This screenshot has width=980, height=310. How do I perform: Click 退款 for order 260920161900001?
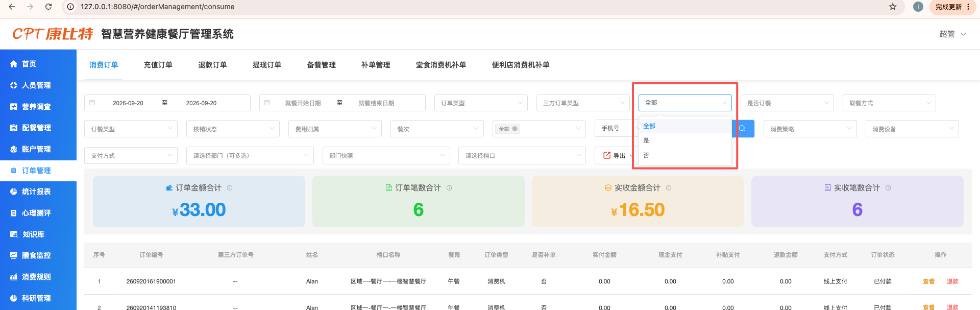952,281
